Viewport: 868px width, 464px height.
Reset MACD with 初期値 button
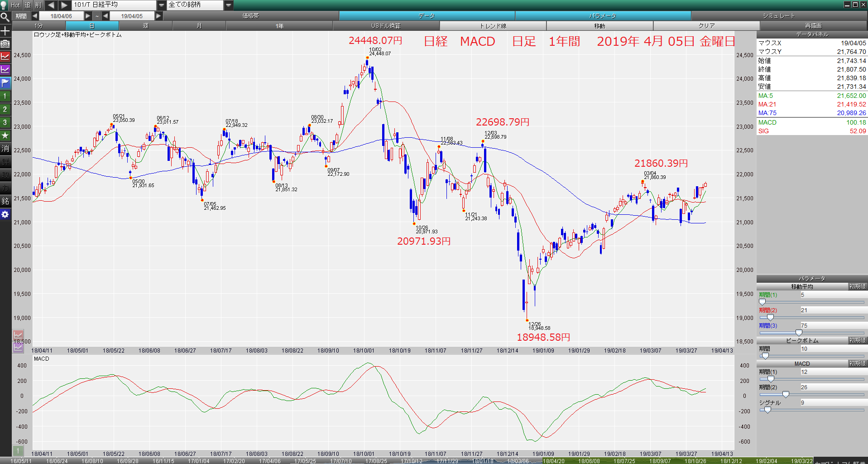point(858,363)
